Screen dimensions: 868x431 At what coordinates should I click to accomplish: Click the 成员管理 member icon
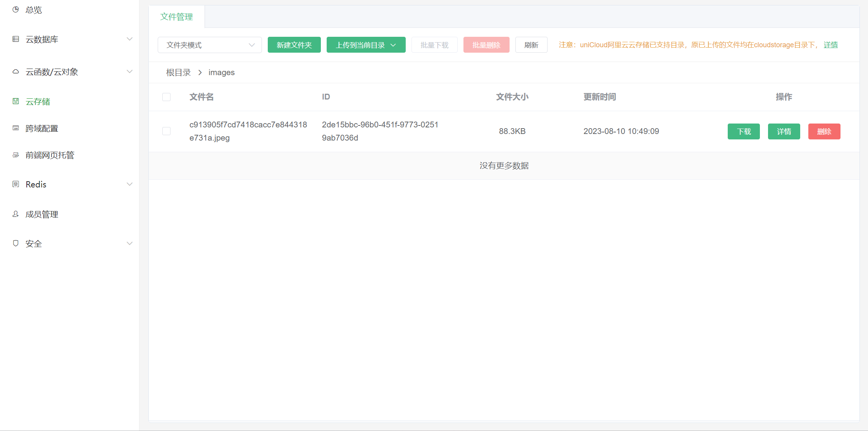click(x=15, y=214)
